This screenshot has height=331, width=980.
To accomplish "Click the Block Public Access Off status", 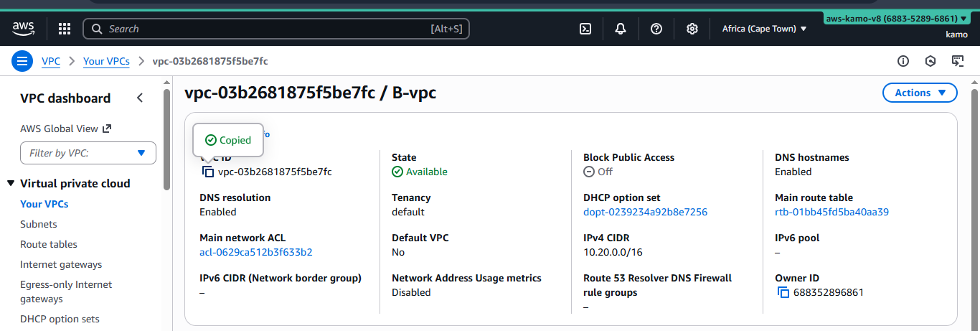I will coord(598,172).
